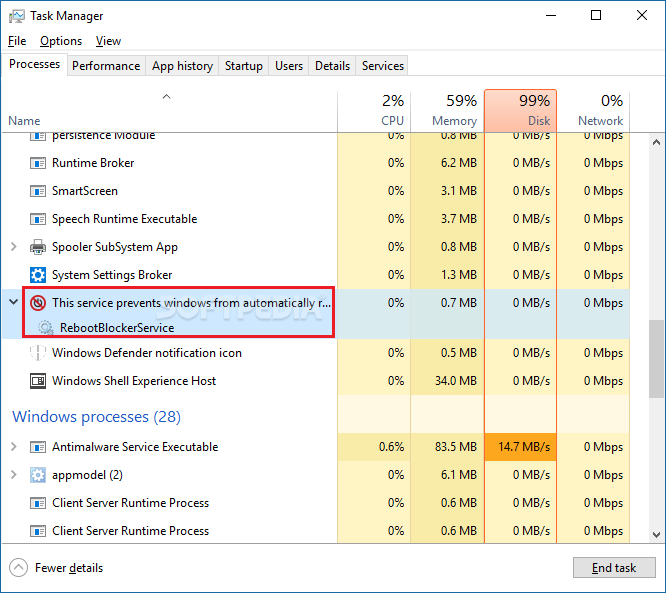Click the Windows processes (28) group heading
666x593 pixels.
96,417
